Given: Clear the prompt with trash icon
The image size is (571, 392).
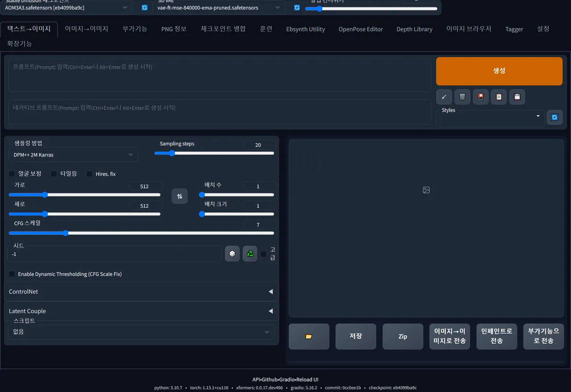Looking at the screenshot, I should tap(462, 97).
